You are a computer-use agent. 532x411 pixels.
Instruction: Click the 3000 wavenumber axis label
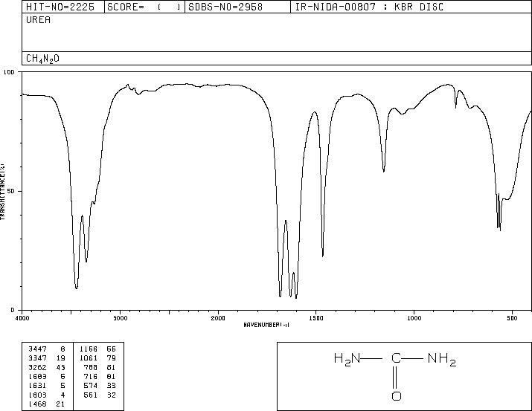pos(120,318)
